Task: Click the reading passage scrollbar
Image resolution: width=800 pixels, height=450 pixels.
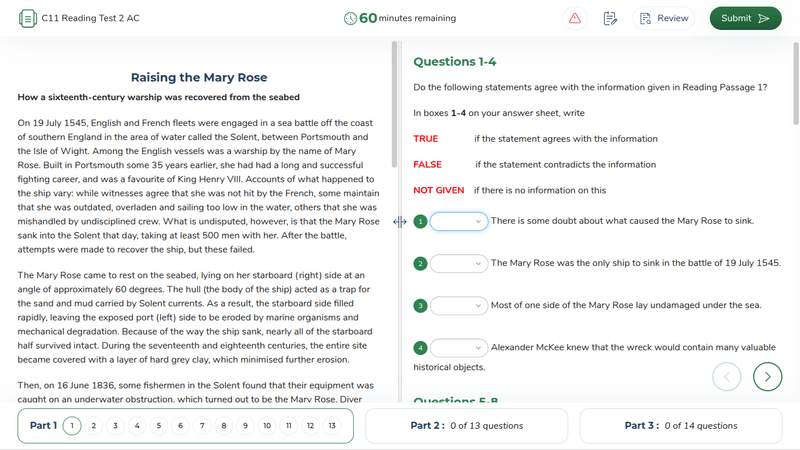Action: [394, 105]
